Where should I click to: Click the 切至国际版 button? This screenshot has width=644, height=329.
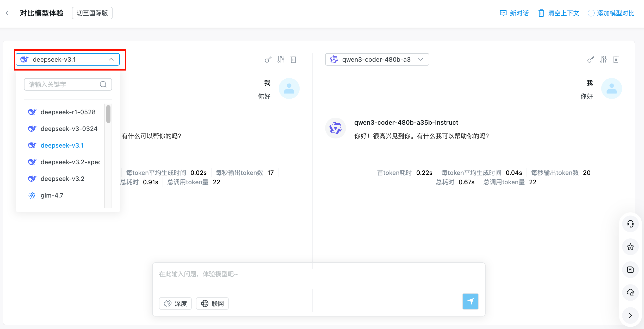pyautogui.click(x=92, y=13)
